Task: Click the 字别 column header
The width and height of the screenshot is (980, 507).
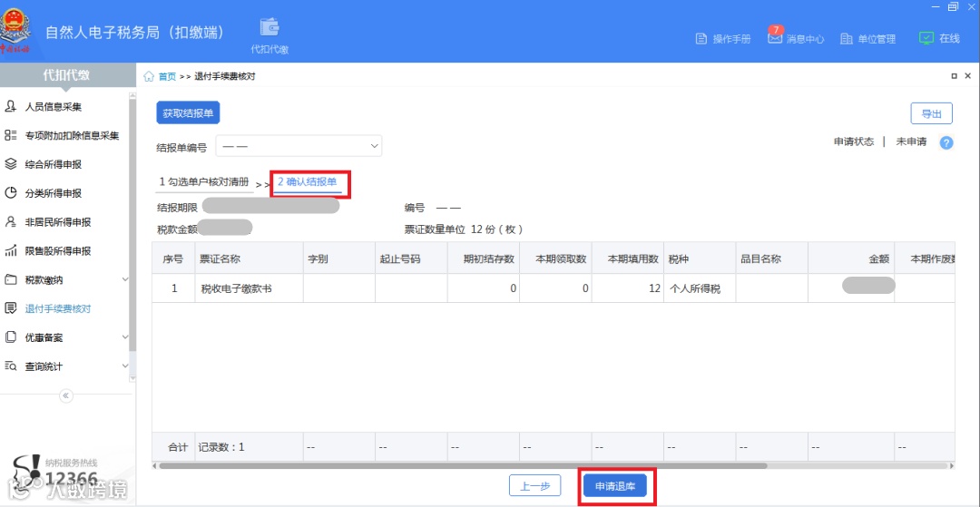Action: pos(338,258)
